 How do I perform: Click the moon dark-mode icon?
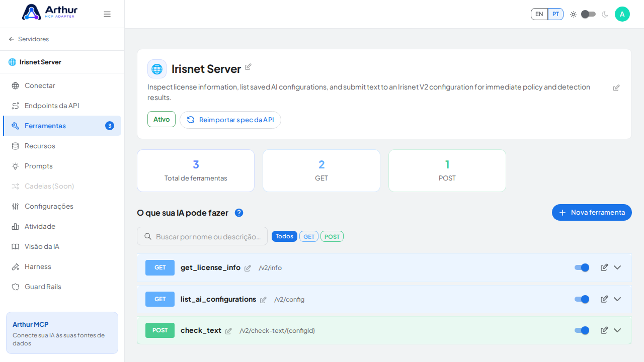[x=605, y=14]
